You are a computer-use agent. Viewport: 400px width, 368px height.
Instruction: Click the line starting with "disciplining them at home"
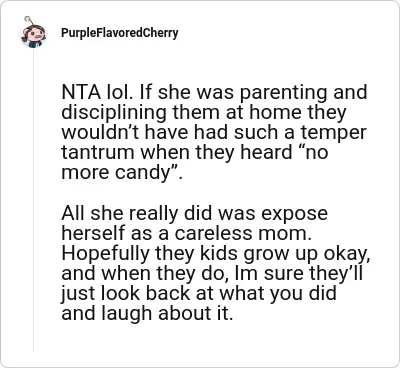pyautogui.click(x=204, y=113)
